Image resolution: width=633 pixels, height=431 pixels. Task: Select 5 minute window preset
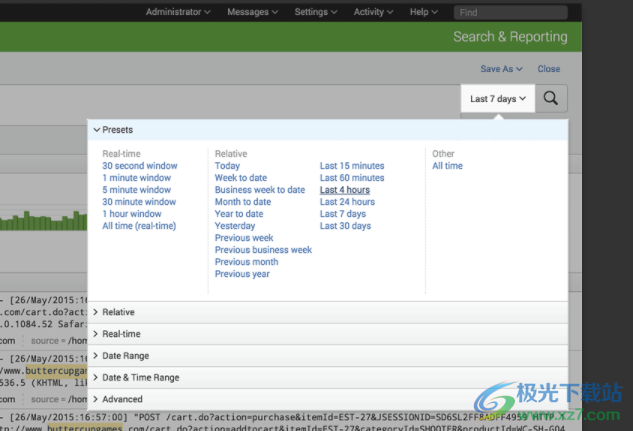[136, 190]
